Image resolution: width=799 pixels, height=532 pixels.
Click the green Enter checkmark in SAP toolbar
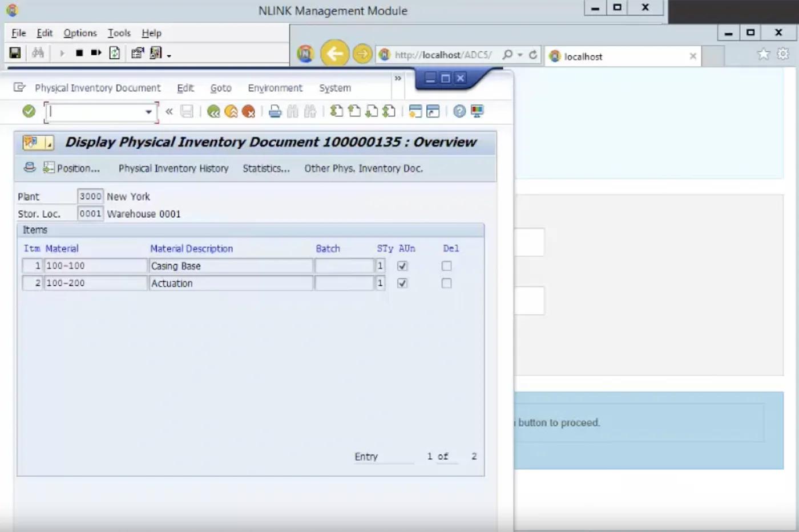tap(29, 111)
